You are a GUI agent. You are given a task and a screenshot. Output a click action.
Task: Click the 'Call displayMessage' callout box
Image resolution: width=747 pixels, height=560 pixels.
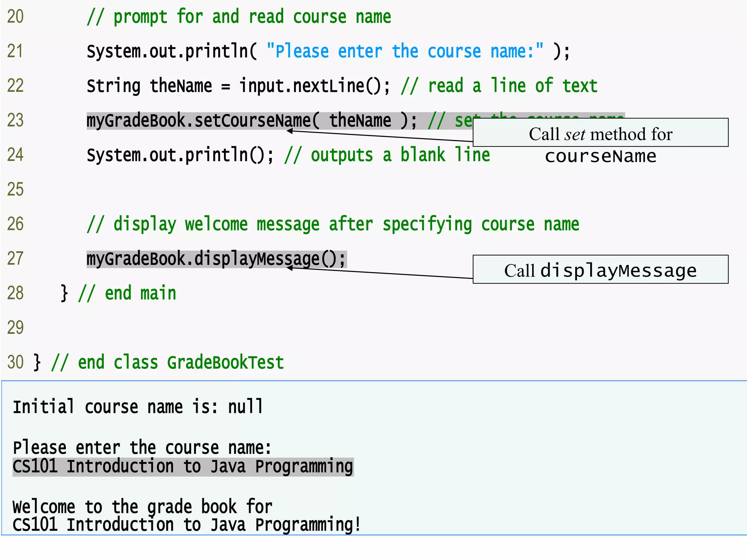600,269
